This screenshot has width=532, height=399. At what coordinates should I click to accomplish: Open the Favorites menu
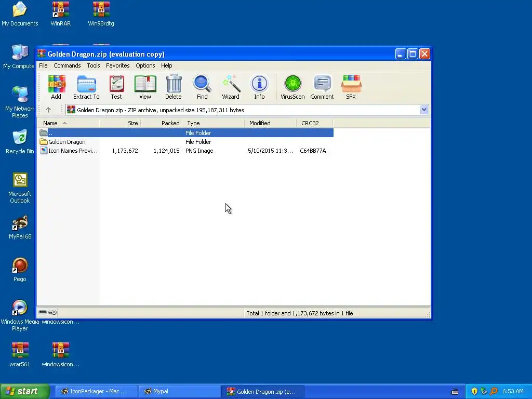point(118,65)
